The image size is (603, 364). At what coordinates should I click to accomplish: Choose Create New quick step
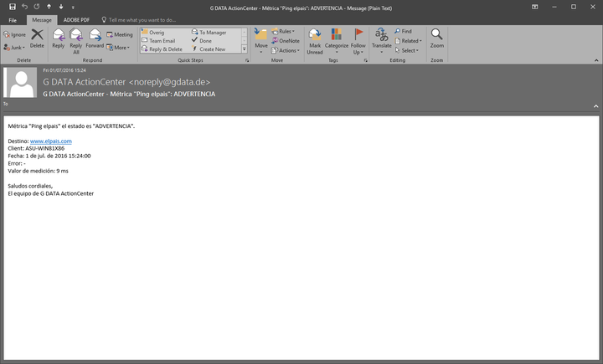pos(209,49)
